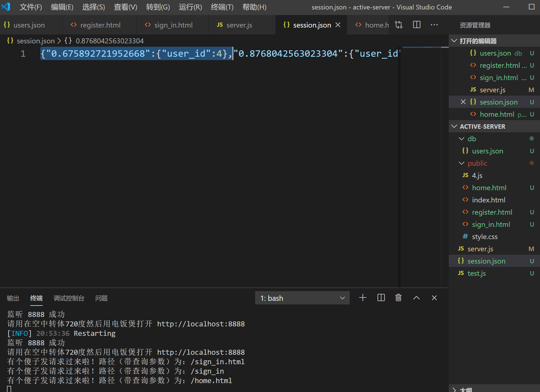Image resolution: width=540 pixels, height=392 pixels.
Task: Kill terminal using trash can icon
Action: point(398,298)
